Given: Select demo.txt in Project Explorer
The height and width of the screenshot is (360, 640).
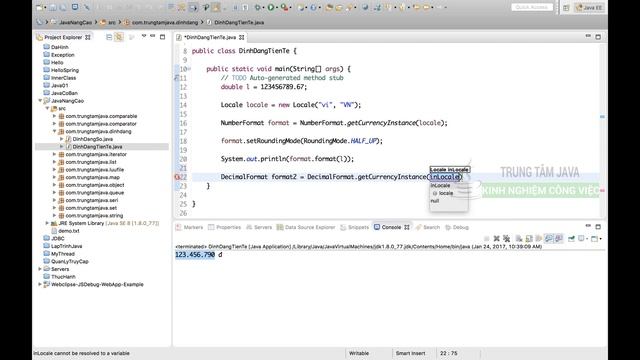Looking at the screenshot, I should (x=69, y=231).
